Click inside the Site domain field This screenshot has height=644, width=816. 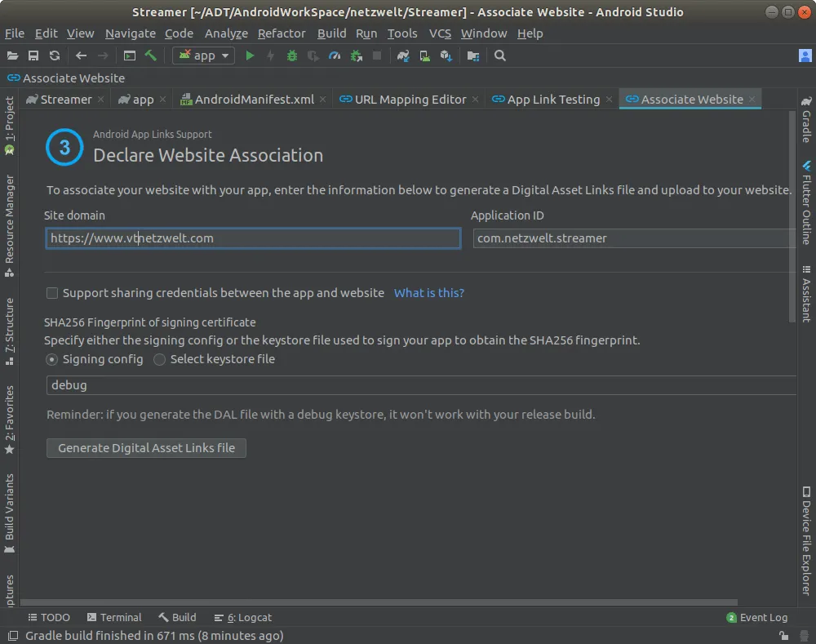click(x=253, y=238)
